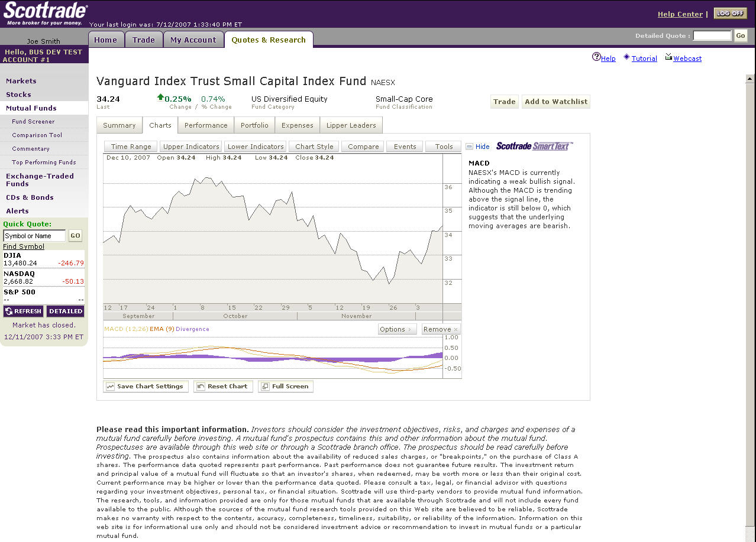Click the Add to Watchlist button

point(555,102)
